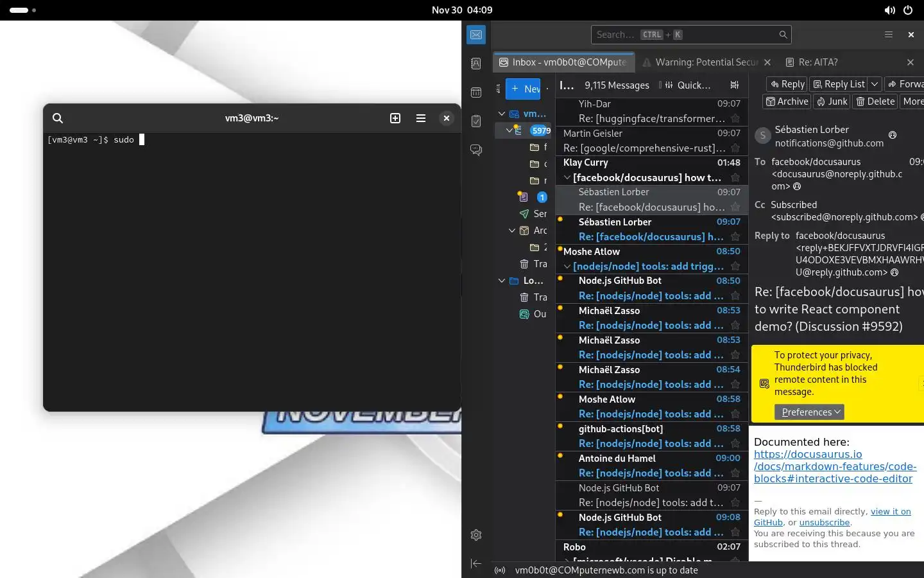
Task: Star the Moshe Atlow 08:50 thread
Action: pyautogui.click(x=735, y=266)
